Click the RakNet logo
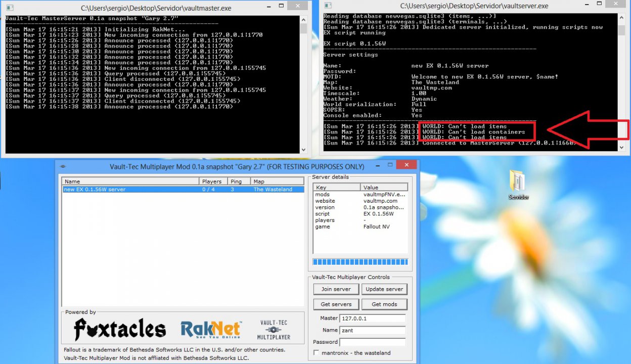The height and width of the screenshot is (364, 631). (x=211, y=330)
